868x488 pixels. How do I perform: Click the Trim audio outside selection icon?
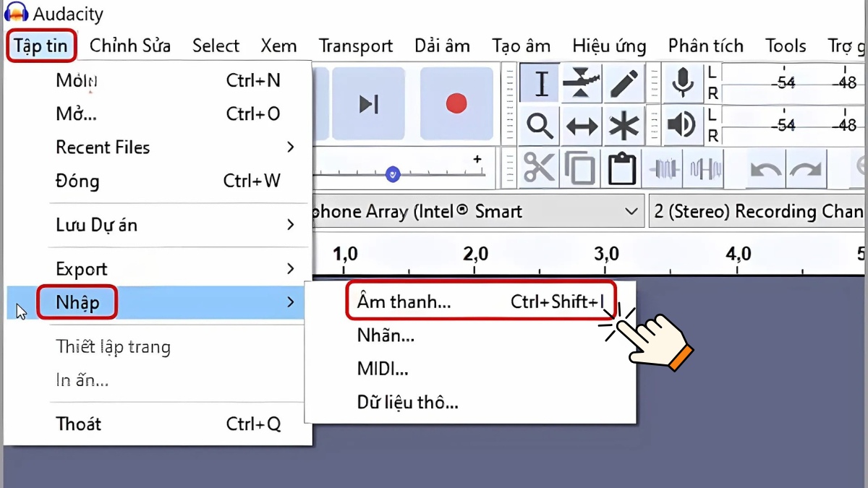click(665, 168)
